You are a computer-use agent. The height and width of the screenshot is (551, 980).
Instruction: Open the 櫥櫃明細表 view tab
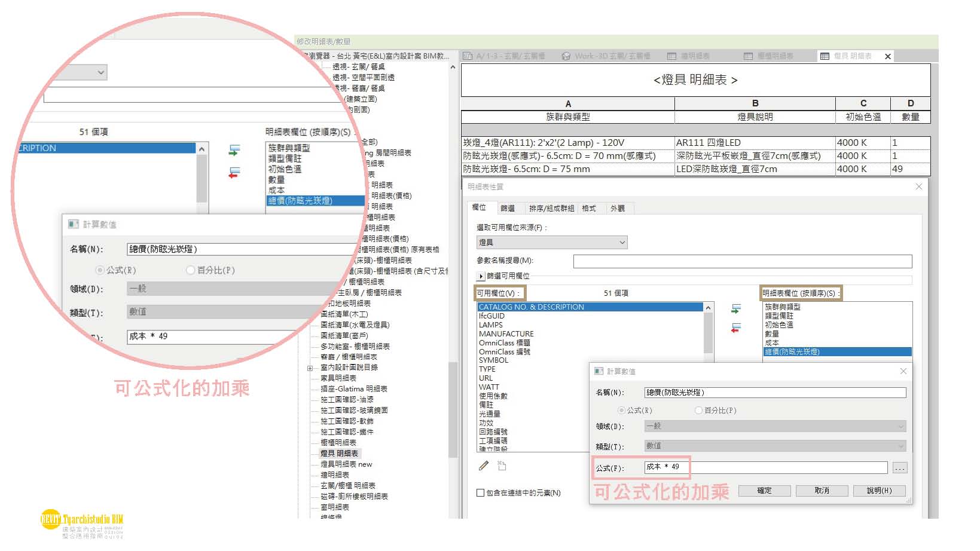tap(770, 56)
